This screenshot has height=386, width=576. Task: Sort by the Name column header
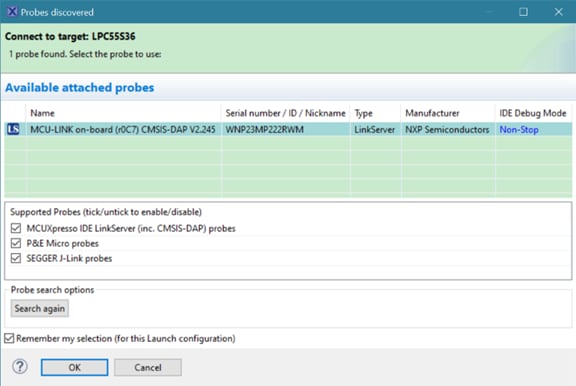tap(123, 113)
